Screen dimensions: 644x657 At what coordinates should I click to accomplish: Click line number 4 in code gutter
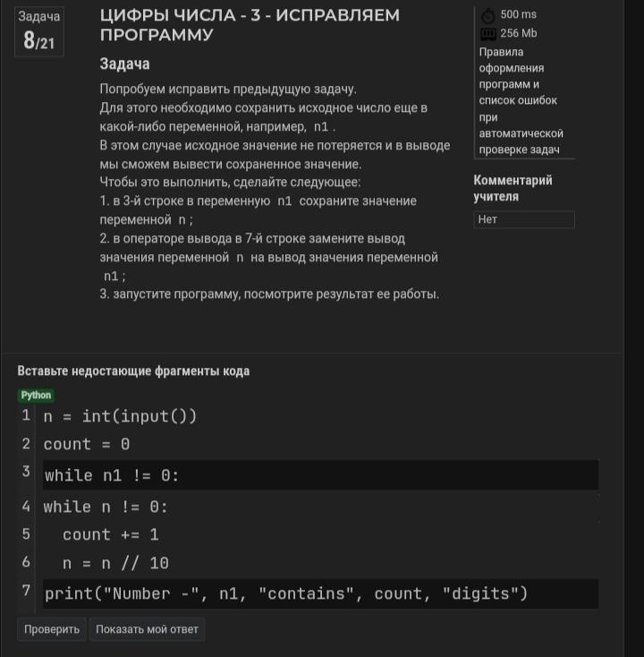click(x=26, y=507)
